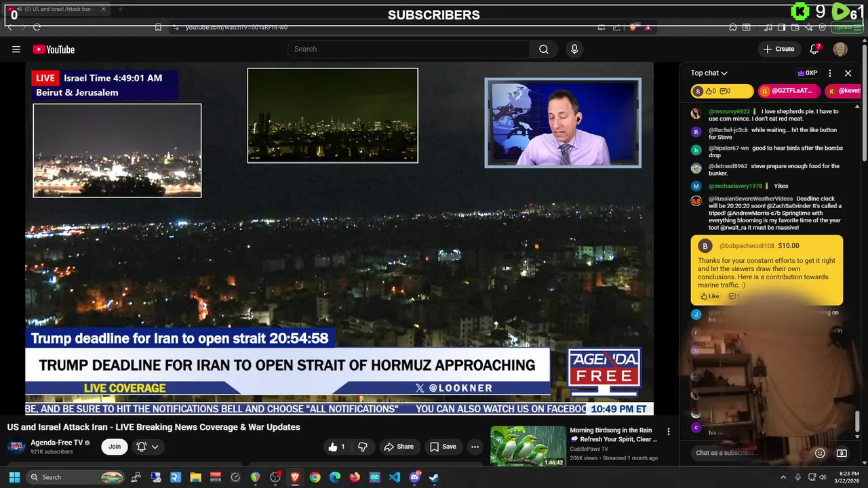868x488 pixels.
Task: Open the three-dot more actions under the video
Action: 475,447
